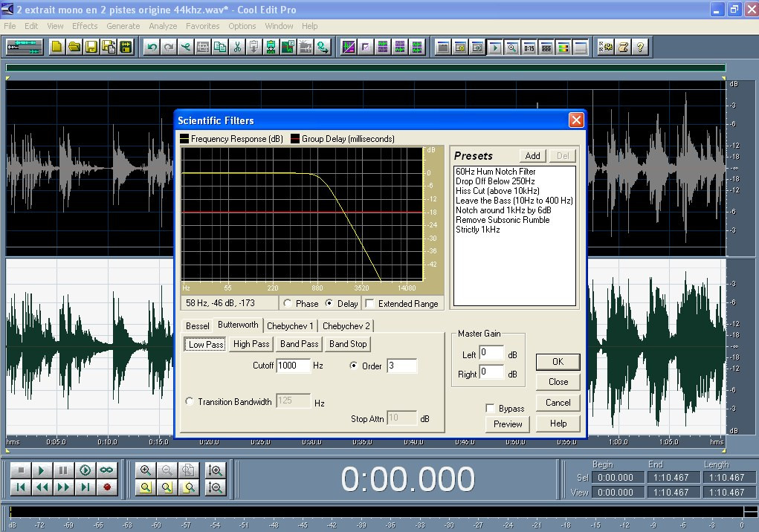
Task: Click the Cutoff frequency input field
Action: tap(293, 366)
